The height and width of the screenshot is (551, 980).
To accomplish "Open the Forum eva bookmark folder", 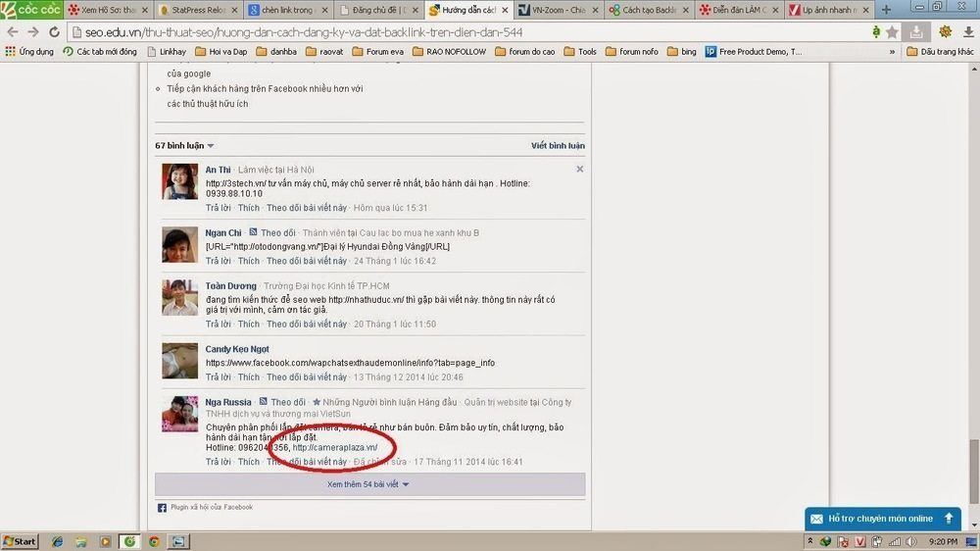I will (377, 51).
